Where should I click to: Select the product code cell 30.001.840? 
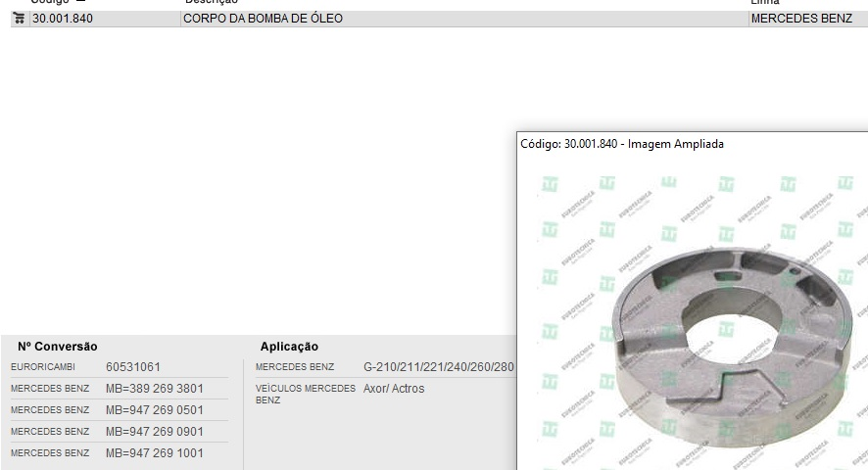[63, 19]
